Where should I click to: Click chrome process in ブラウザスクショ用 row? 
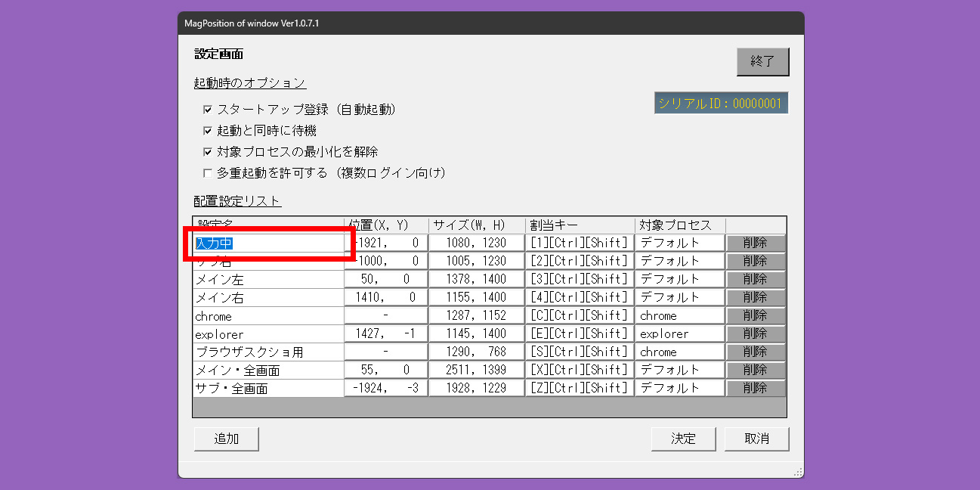[680, 352]
